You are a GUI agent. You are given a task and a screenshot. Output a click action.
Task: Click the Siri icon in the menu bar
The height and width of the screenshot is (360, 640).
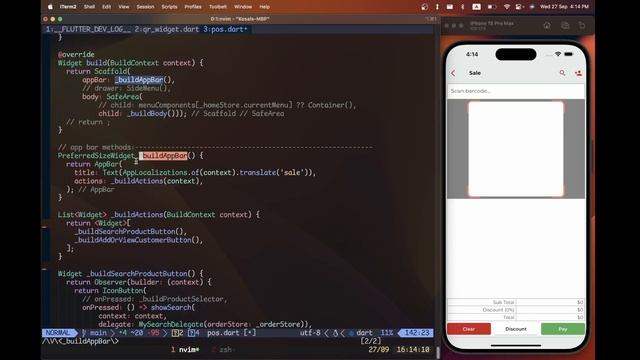pos(532,7)
